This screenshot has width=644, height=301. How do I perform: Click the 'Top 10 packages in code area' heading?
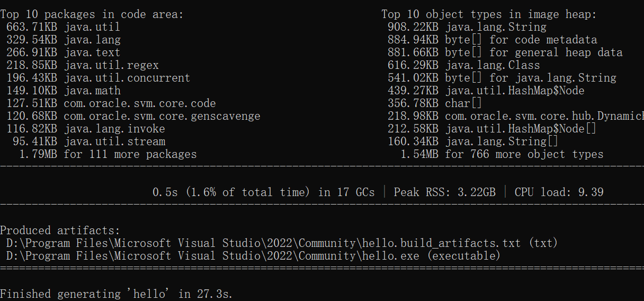(x=92, y=14)
